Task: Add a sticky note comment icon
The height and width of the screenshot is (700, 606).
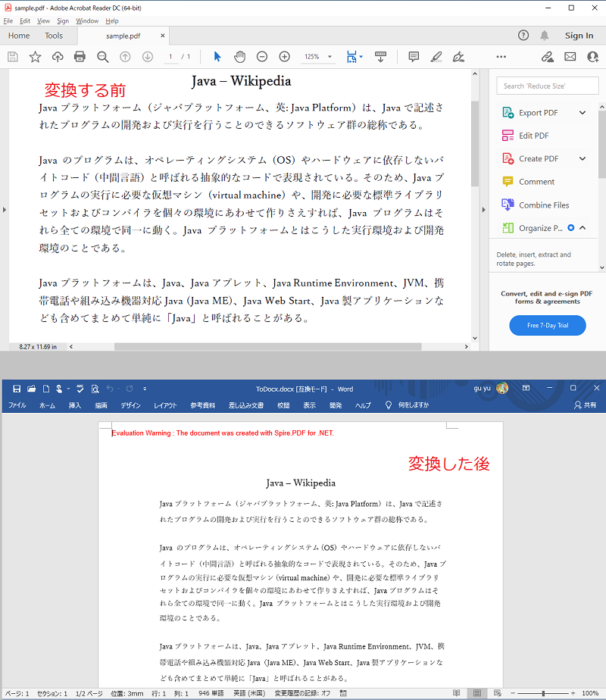Action: [414, 57]
